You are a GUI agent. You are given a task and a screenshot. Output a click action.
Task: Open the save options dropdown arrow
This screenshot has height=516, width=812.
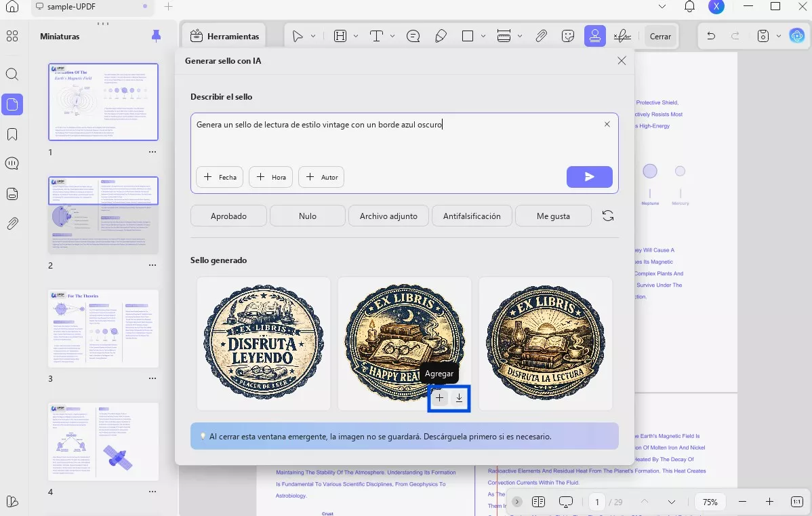click(x=778, y=36)
